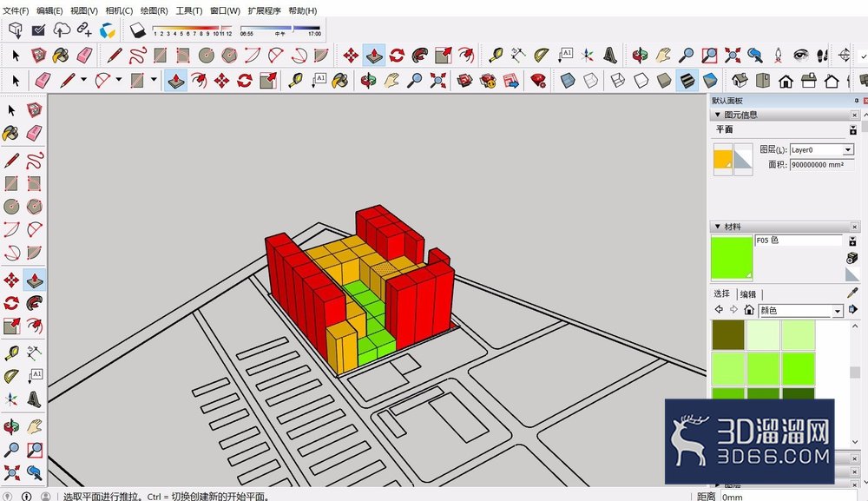The width and height of the screenshot is (868, 501).
Task: Select the Paint Bucket tool in left palette
Action: tap(10, 133)
